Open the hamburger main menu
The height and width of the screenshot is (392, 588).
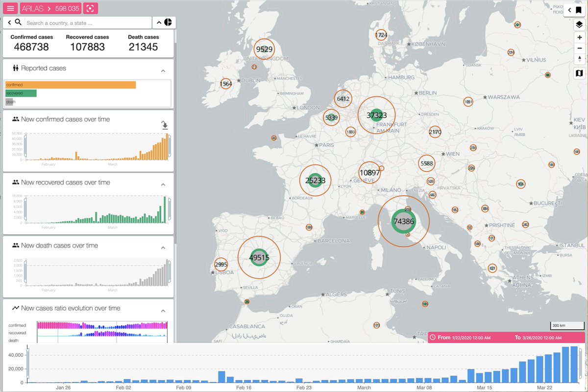point(10,8)
